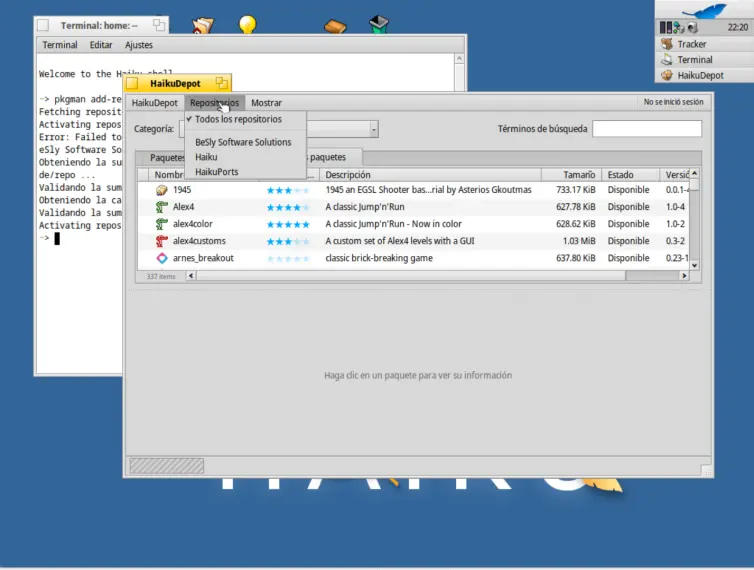Click the horizontal scroll right arrow

pos(684,276)
